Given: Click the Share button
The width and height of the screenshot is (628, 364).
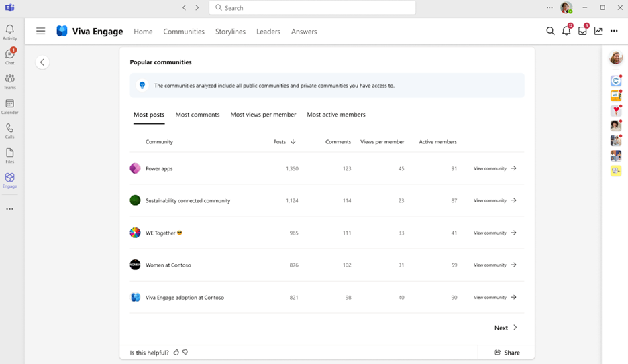Looking at the screenshot, I should point(507,352).
